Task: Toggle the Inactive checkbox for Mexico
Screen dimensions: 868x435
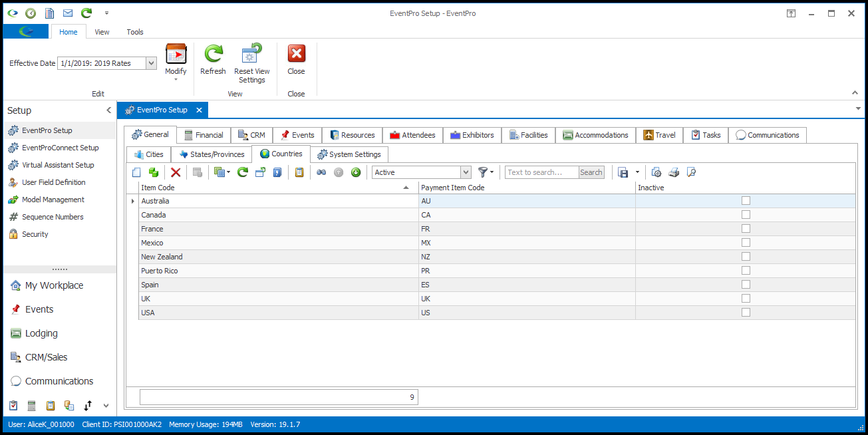Action: point(746,243)
